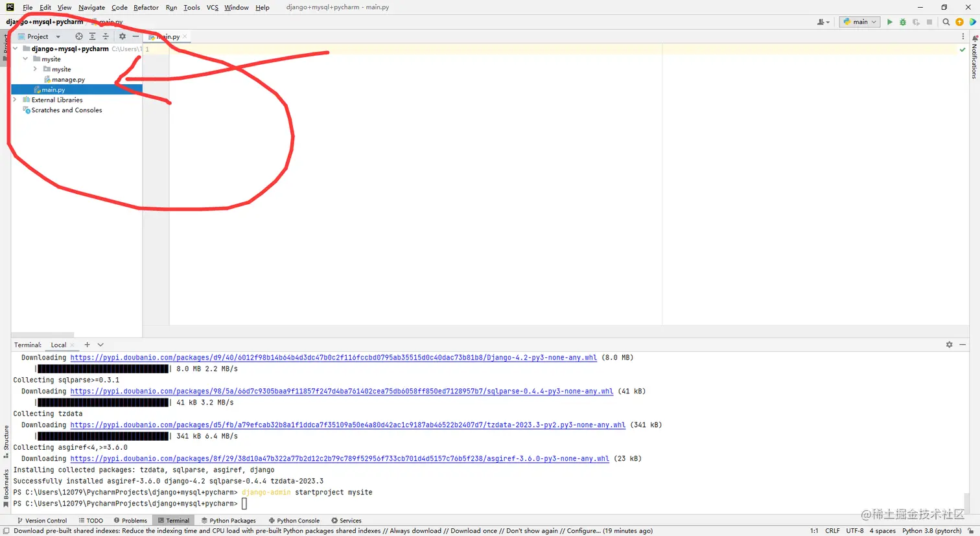
Task: Select opened file locator target icon
Action: tap(79, 36)
